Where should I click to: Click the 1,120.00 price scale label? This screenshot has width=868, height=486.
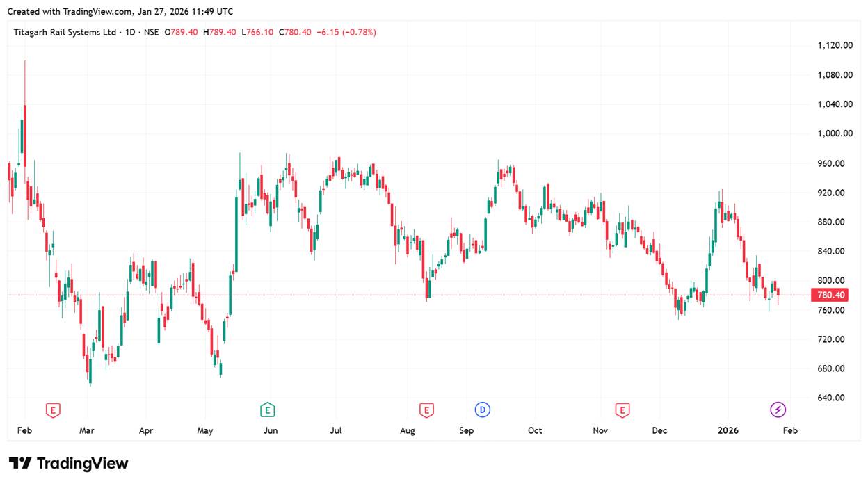click(835, 45)
